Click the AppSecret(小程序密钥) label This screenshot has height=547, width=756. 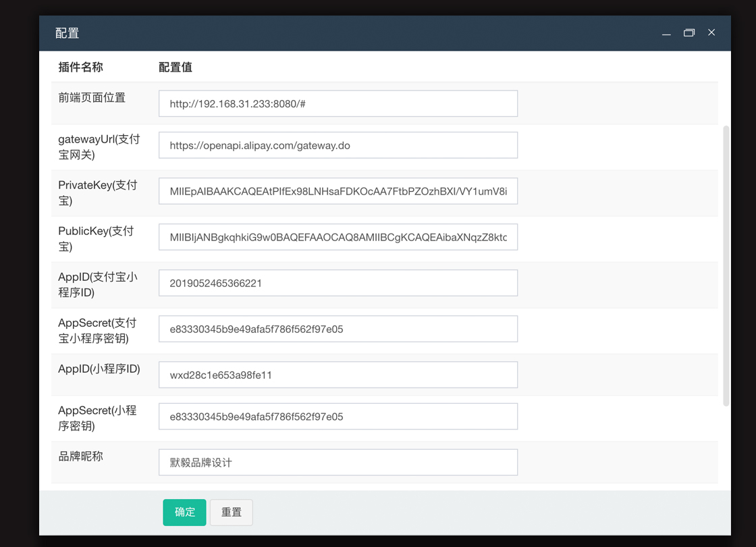point(97,418)
